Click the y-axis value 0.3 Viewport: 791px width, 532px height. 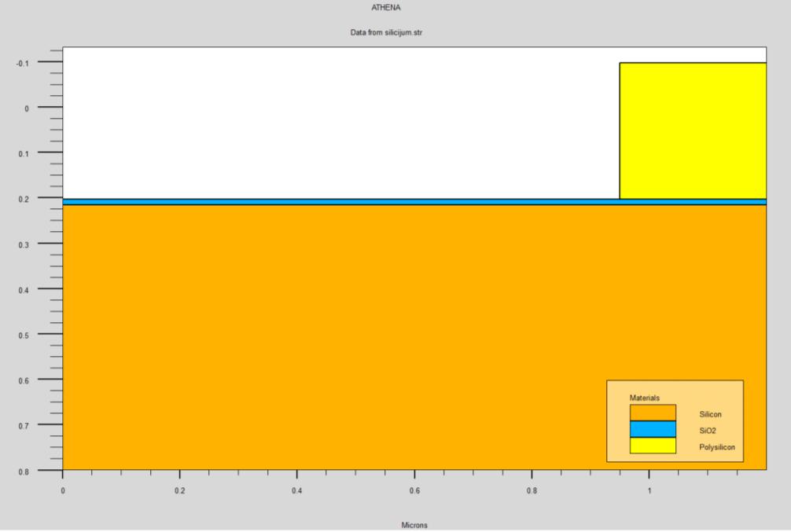[x=24, y=244]
